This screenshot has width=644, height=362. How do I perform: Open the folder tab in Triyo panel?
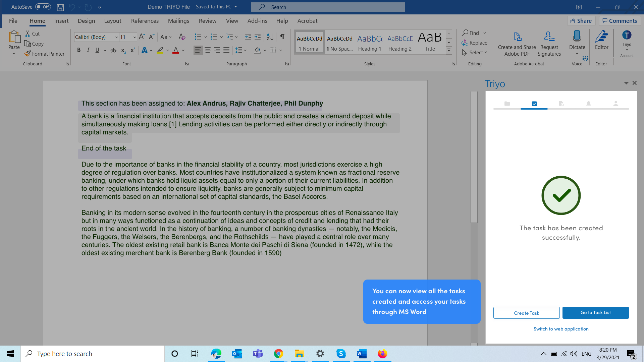tap(507, 104)
